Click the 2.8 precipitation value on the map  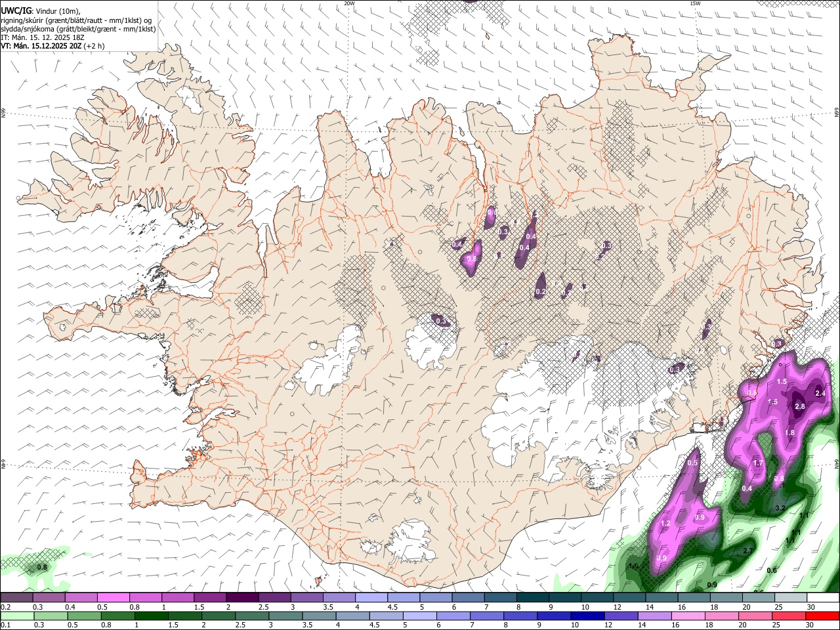[800, 407]
